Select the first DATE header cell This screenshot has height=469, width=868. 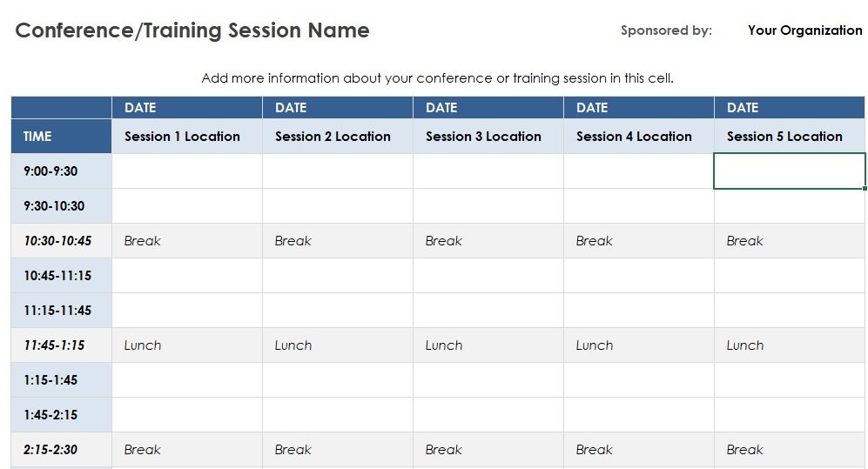point(187,107)
